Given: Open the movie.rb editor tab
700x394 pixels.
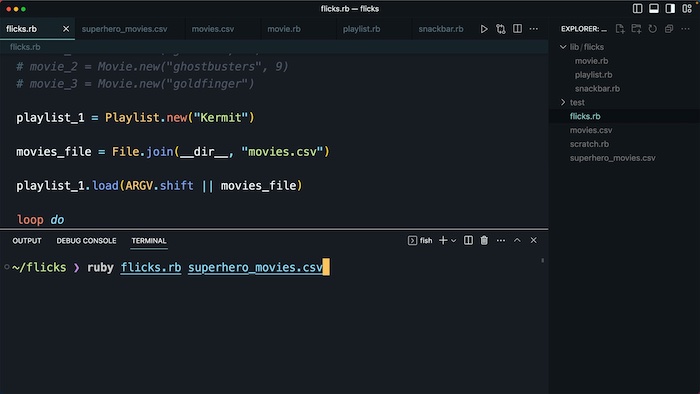Looking at the screenshot, I should pyautogui.click(x=284, y=29).
